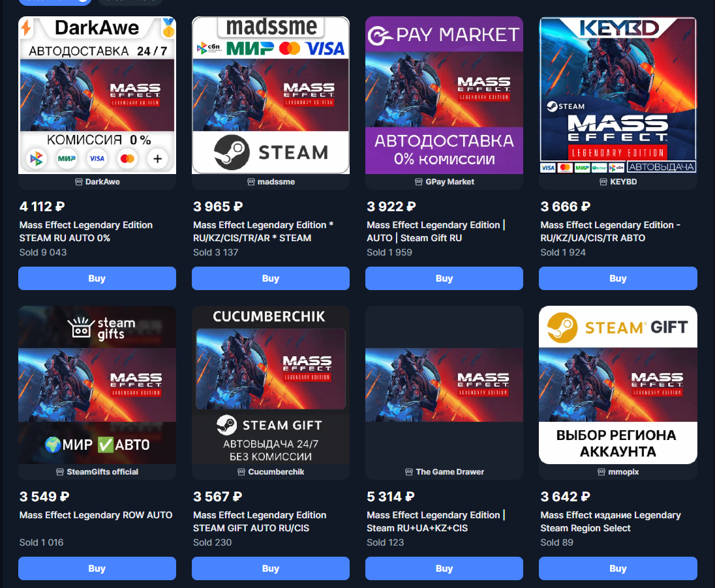Click the shop icon beside SteamGifts official
The width and height of the screenshot is (715, 588).
(x=60, y=472)
